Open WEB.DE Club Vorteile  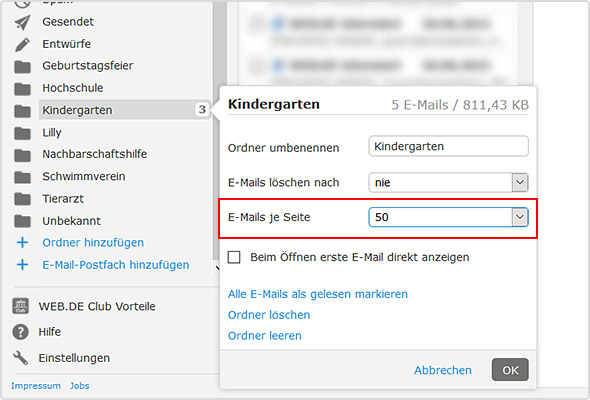coord(97,306)
